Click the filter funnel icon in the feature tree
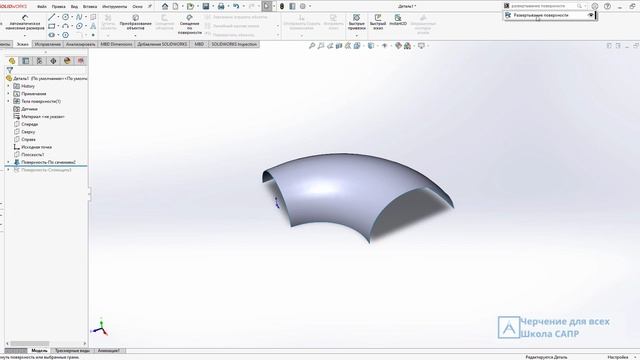Image resolution: width=640 pixels, height=360 pixels. 10,70
